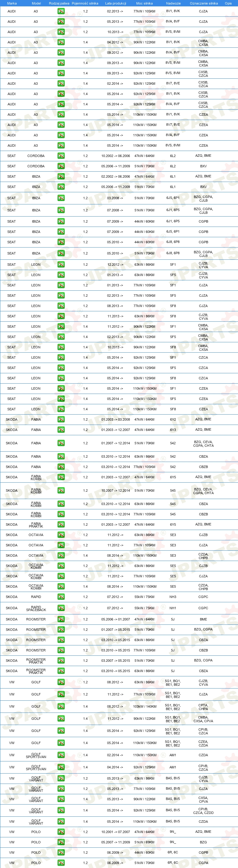Click the FABIA PRAKTIK model cell

(36, 525)
